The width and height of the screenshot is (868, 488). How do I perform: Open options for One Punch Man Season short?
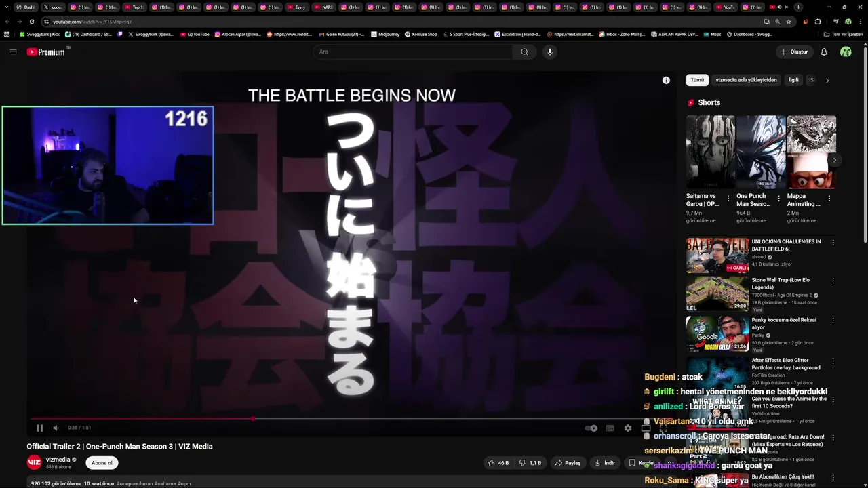tap(778, 199)
